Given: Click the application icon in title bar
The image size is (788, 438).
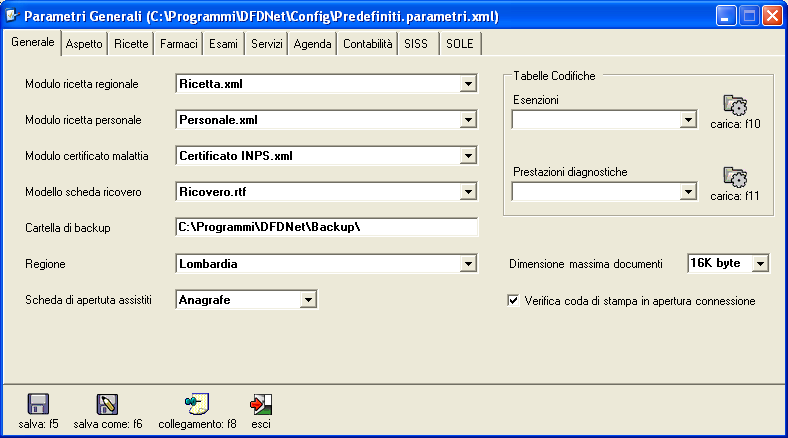Looking at the screenshot, I should (x=13, y=16).
